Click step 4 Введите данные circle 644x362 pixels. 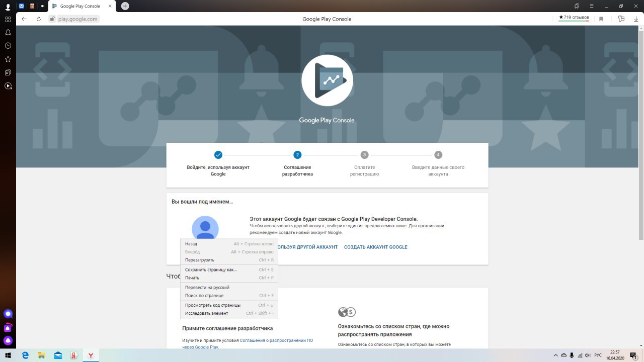[438, 155]
